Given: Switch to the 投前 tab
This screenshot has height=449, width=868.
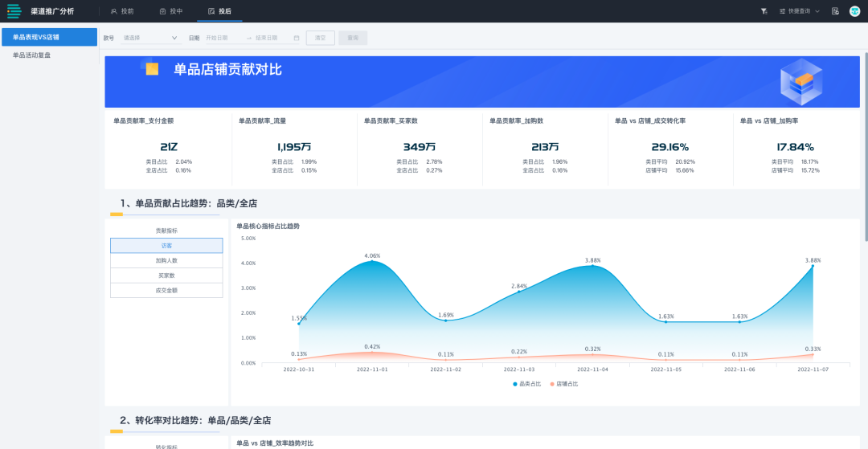Looking at the screenshot, I should [122, 11].
